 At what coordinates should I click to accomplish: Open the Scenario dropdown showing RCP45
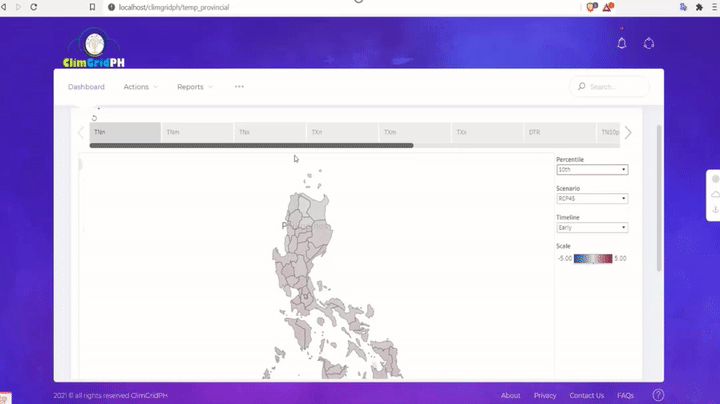pyautogui.click(x=592, y=199)
